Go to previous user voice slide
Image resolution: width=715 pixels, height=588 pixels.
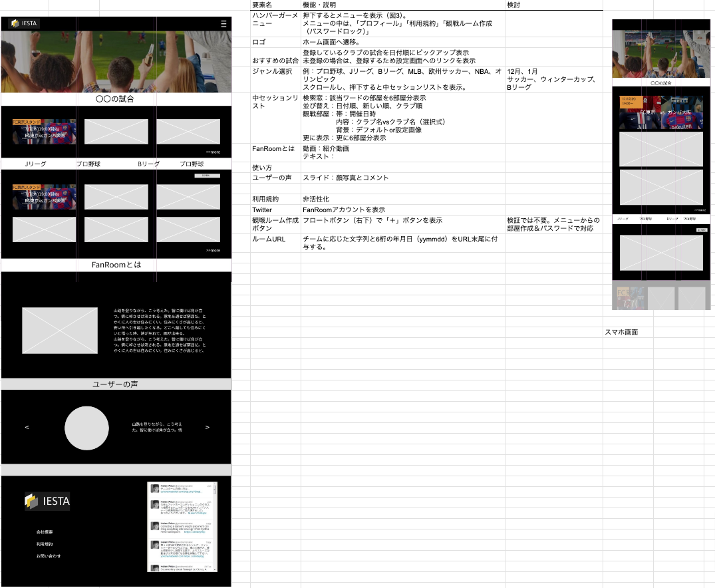pos(27,427)
